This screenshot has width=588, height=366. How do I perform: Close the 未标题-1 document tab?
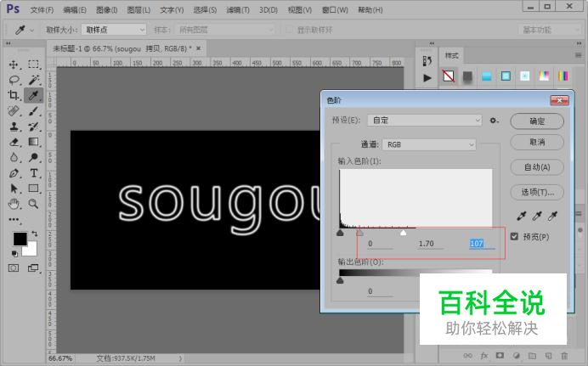pos(198,48)
